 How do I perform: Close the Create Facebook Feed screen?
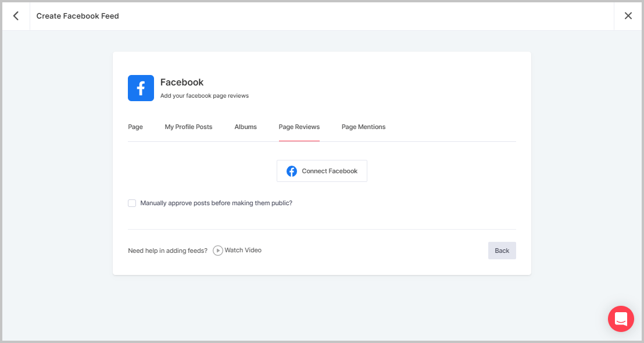pos(628,16)
